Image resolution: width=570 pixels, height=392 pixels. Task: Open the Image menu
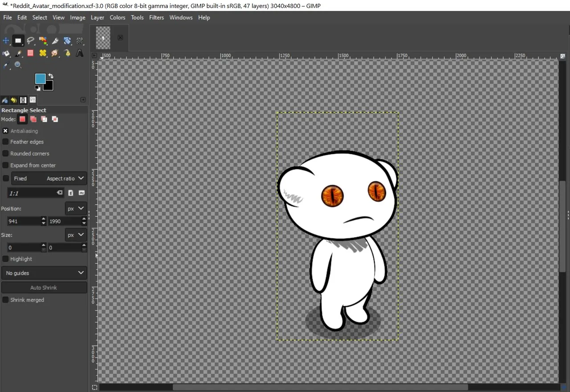(77, 17)
